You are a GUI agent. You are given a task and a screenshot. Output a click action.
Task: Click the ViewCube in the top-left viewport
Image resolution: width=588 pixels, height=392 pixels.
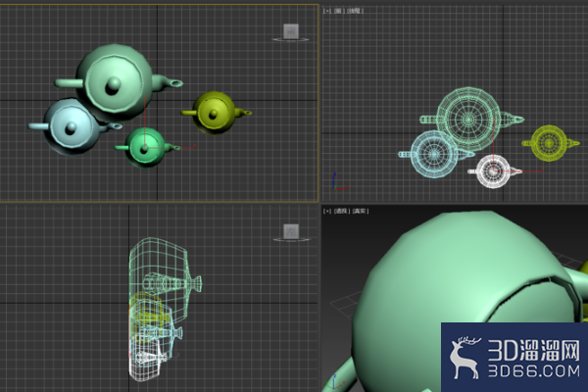click(291, 31)
